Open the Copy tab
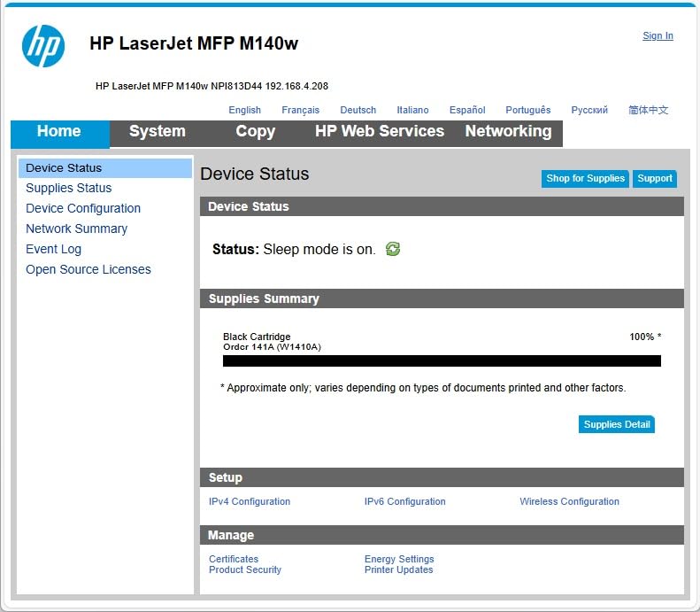This screenshot has width=700, height=612. coord(256,131)
